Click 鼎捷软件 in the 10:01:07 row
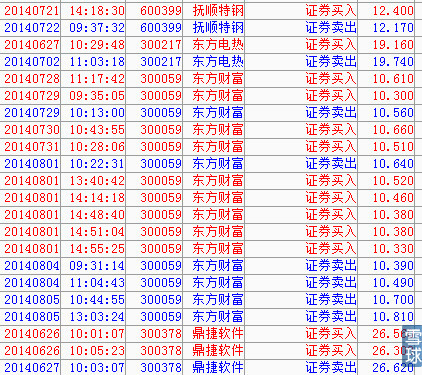 point(218,334)
